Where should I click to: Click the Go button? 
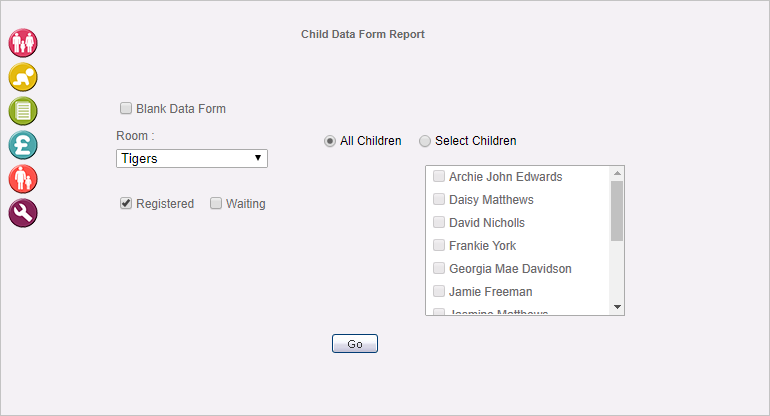355,344
